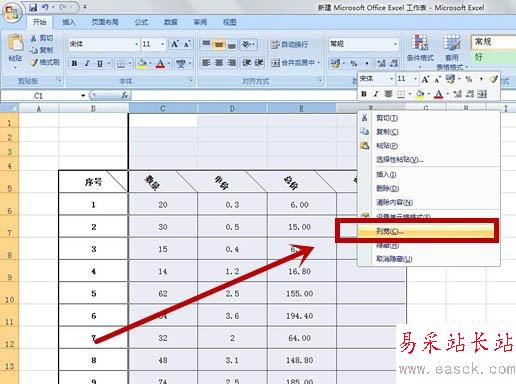Select the Format Painter (格式刷) brush
Viewport: 516px width, 384px height.
pos(34,62)
